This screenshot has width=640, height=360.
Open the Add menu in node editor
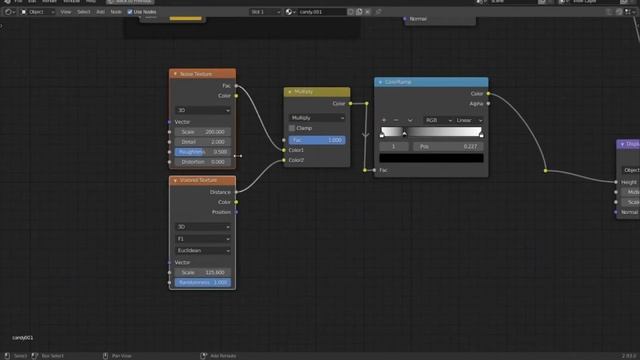coord(100,12)
